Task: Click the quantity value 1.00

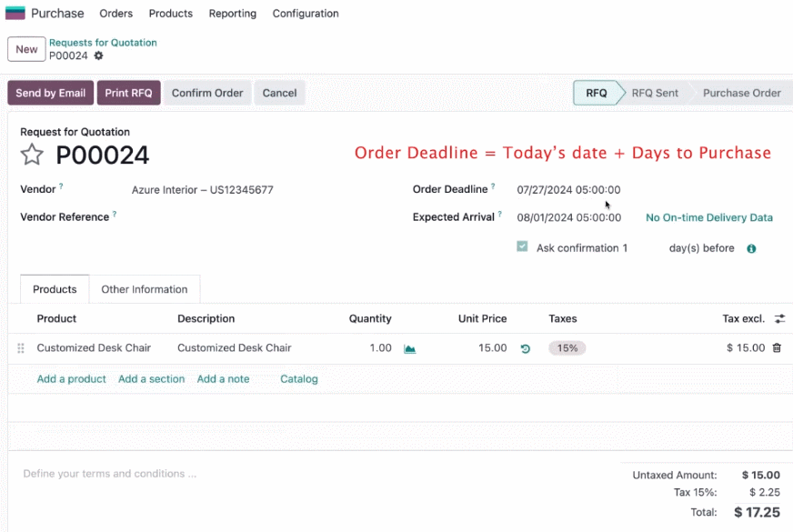Action: [380, 348]
